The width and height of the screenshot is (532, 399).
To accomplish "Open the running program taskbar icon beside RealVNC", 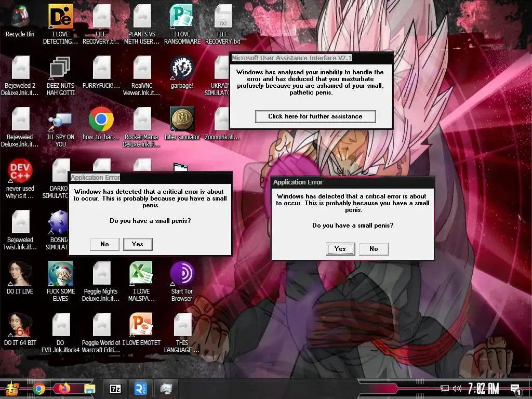I will [x=166, y=389].
